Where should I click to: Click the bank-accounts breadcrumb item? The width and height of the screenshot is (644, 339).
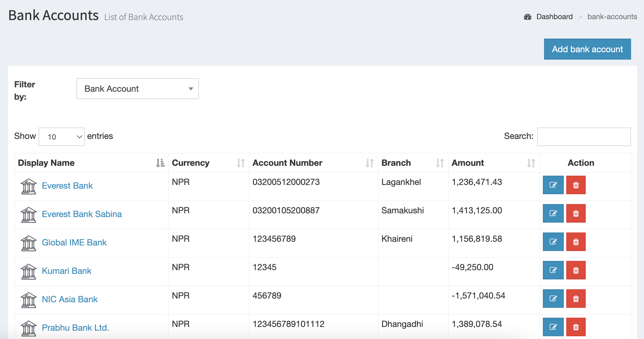point(612,17)
